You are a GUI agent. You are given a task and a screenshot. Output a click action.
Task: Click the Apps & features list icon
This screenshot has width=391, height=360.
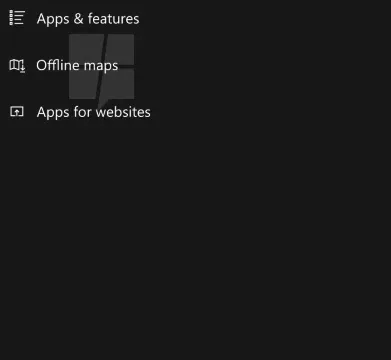tap(17, 18)
